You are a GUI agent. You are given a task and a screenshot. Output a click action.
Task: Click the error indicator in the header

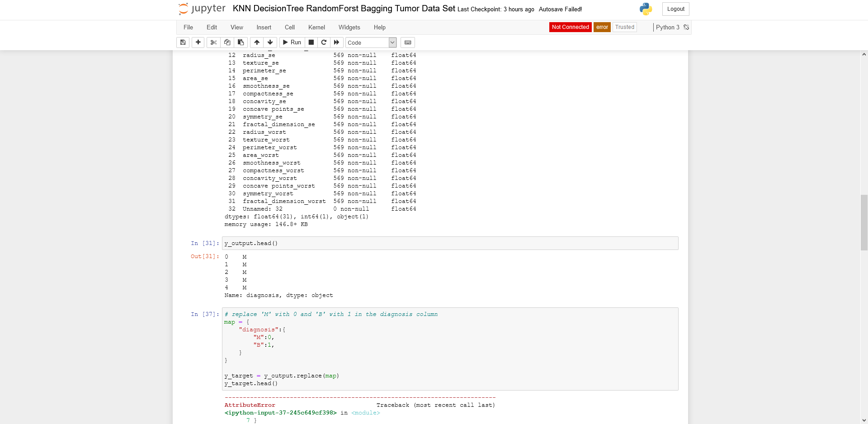click(x=602, y=27)
